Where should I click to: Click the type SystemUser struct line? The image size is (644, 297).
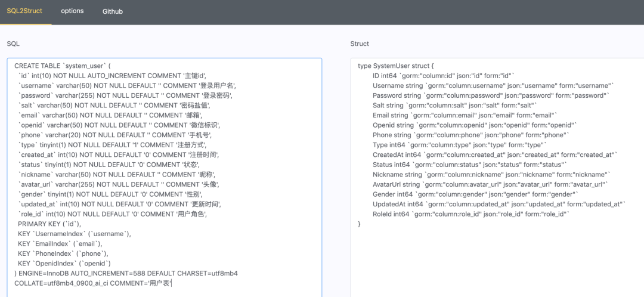click(396, 66)
